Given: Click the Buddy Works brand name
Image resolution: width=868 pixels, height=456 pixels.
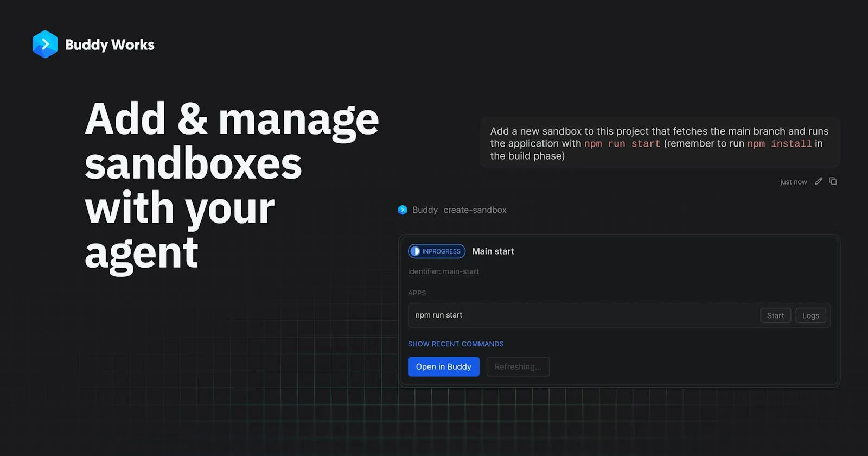Looking at the screenshot, I should 110,45.
